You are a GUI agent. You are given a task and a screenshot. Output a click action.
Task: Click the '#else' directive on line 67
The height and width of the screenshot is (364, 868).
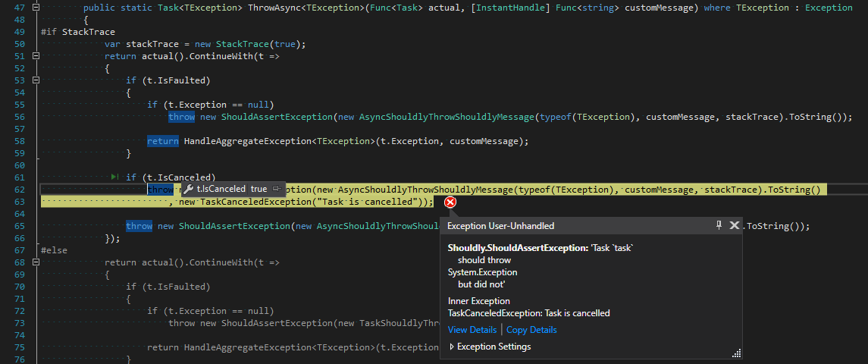(55, 250)
